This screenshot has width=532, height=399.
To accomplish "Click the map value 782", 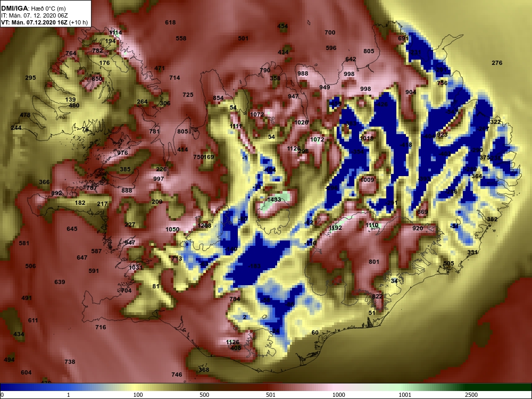I will tap(97, 51).
